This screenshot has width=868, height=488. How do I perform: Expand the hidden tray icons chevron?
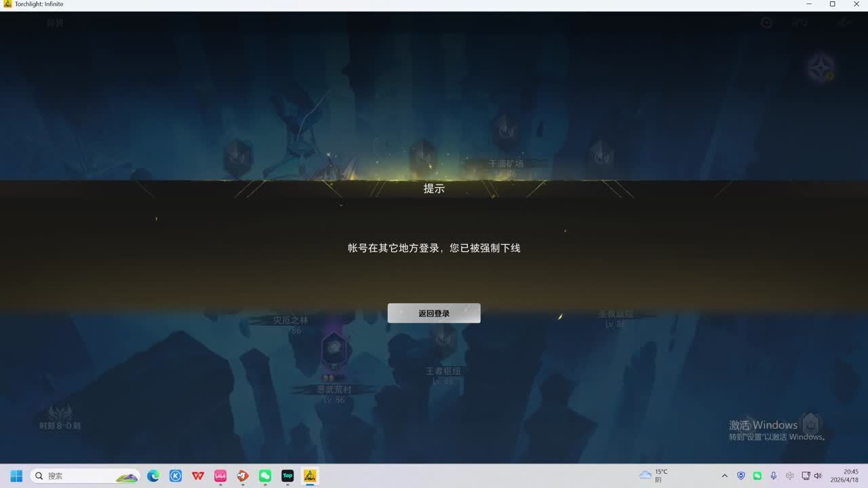coord(724,476)
